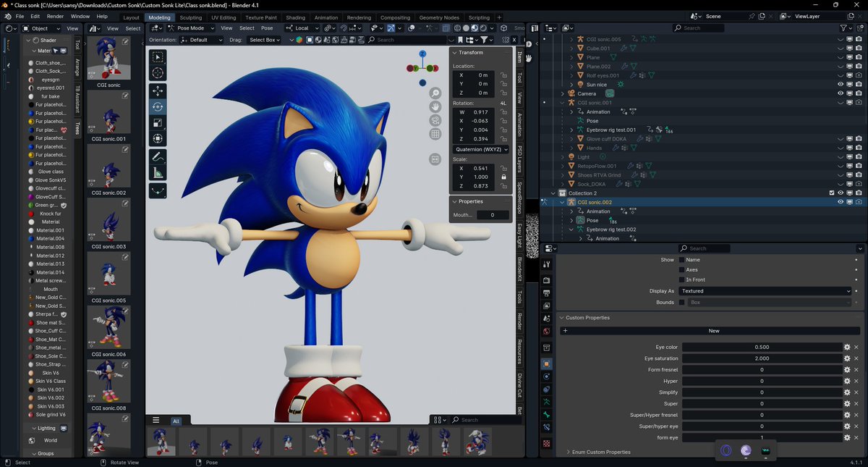Open the File menu
This screenshot has height=467, width=868.
pos(20,16)
